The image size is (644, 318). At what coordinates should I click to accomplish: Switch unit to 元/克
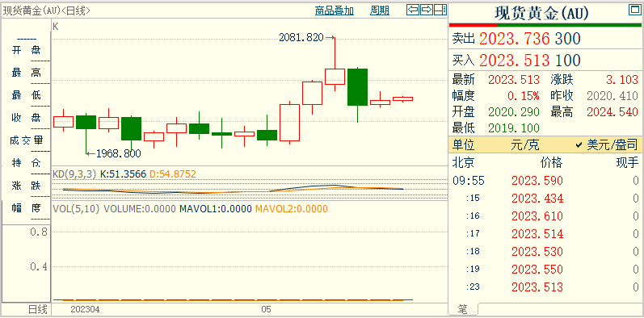(x=525, y=144)
